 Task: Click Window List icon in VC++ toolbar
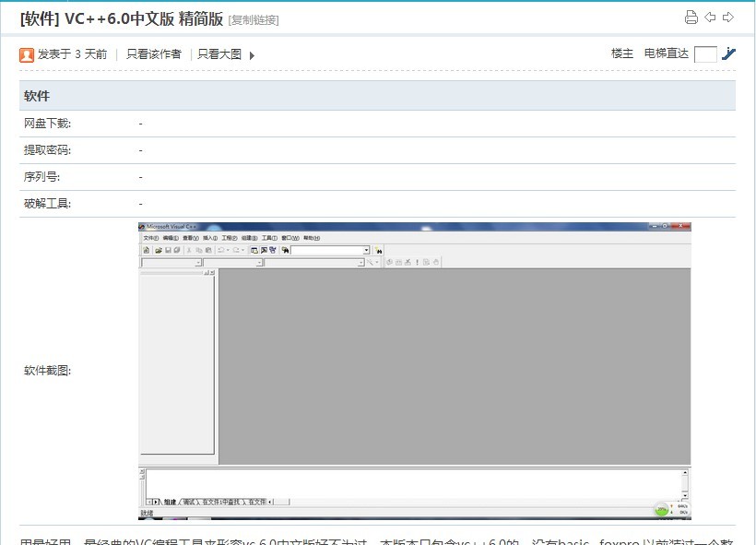click(273, 250)
